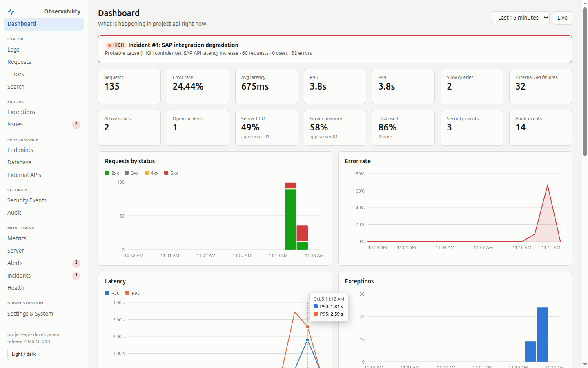Click the Observability pulse logo icon

11,12
